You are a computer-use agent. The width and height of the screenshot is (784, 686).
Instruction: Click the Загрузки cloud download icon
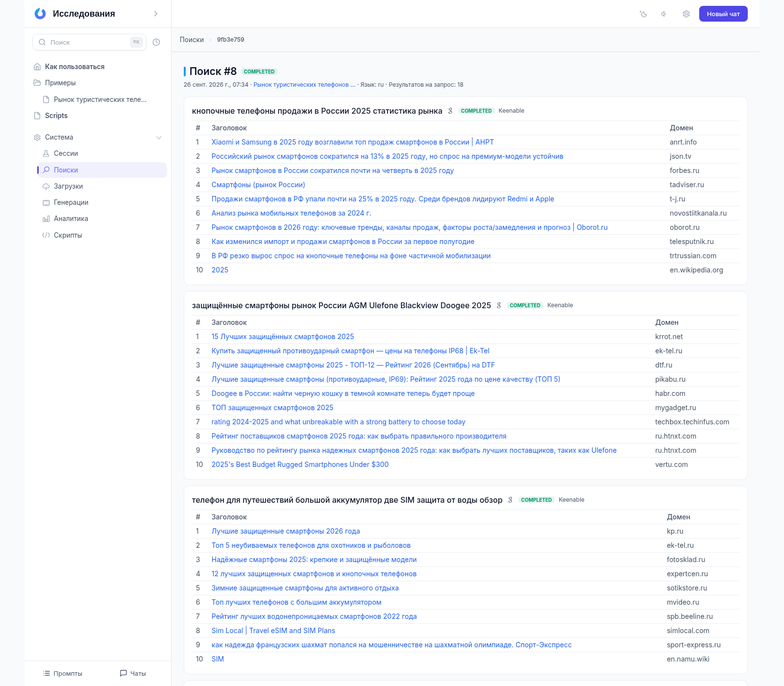click(x=46, y=186)
